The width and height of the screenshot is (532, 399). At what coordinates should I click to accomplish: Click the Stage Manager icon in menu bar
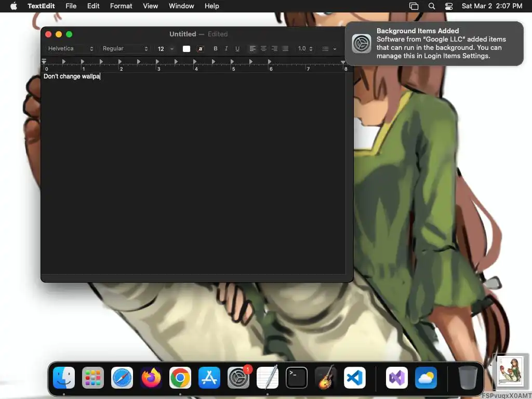pos(414,6)
